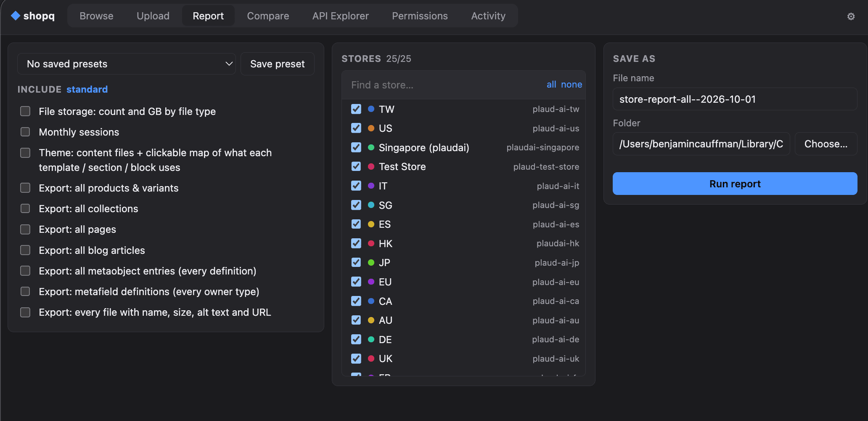Image resolution: width=868 pixels, height=421 pixels.
Task: Enable Theme content files option
Action: point(25,152)
